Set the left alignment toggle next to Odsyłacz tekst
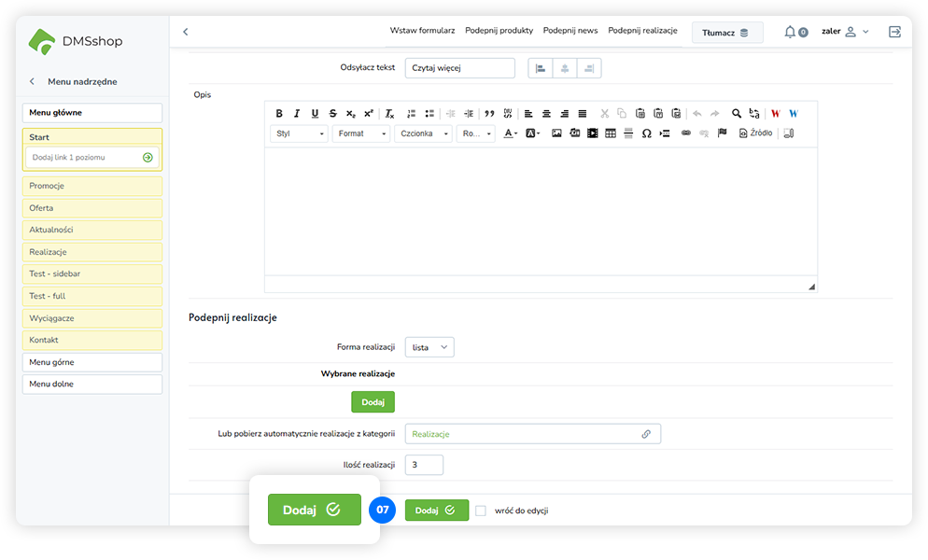928x560 pixels. [x=541, y=68]
